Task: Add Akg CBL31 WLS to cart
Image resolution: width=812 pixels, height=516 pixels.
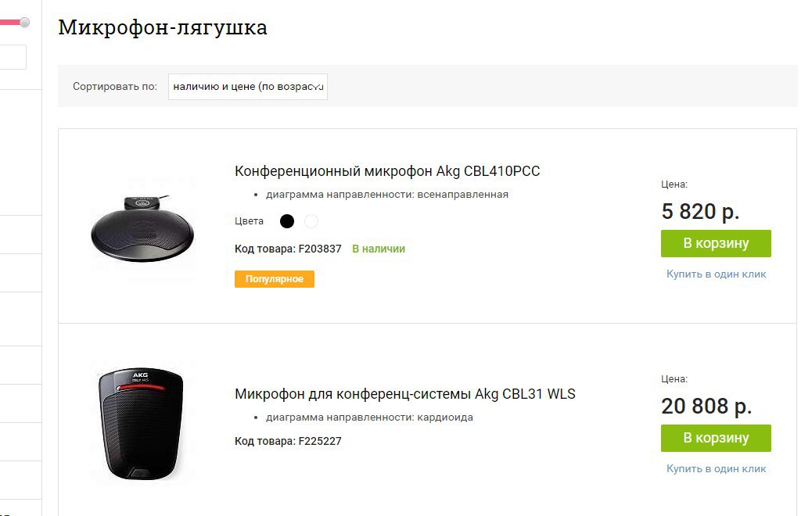Action: 716,438
